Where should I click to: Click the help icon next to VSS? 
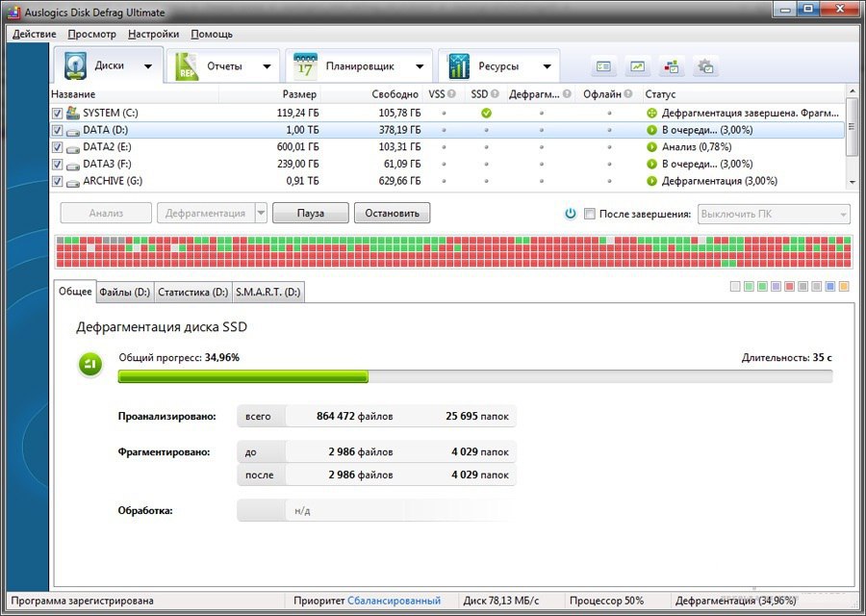pyautogui.click(x=452, y=94)
